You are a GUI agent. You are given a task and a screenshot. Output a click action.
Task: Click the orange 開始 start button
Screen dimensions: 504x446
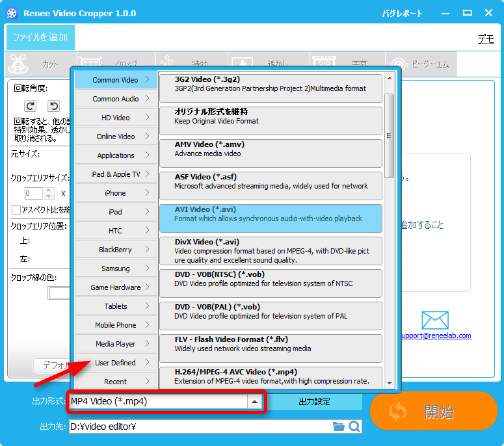click(434, 412)
